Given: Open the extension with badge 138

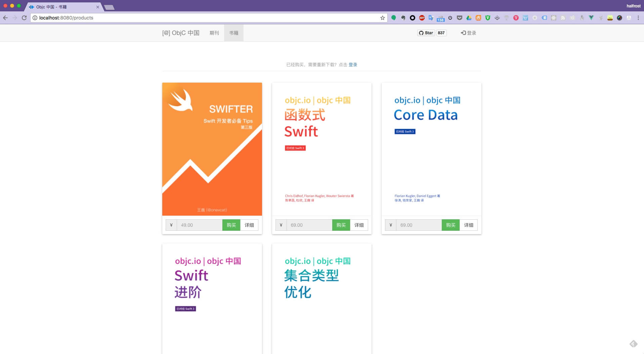Looking at the screenshot, I should [440, 18].
